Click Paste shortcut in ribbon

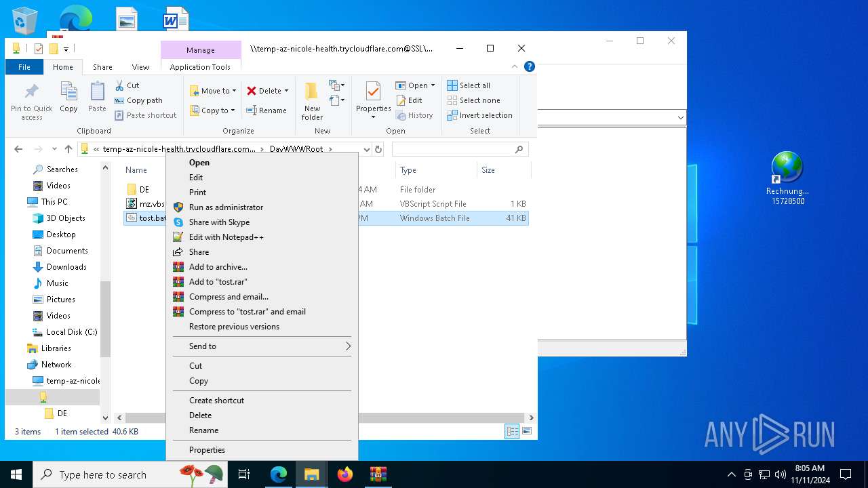[145, 115]
